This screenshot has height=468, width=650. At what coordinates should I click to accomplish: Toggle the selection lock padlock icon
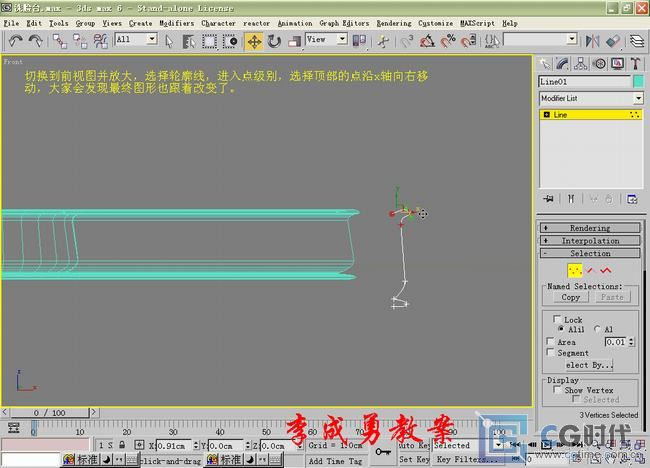click(x=121, y=445)
